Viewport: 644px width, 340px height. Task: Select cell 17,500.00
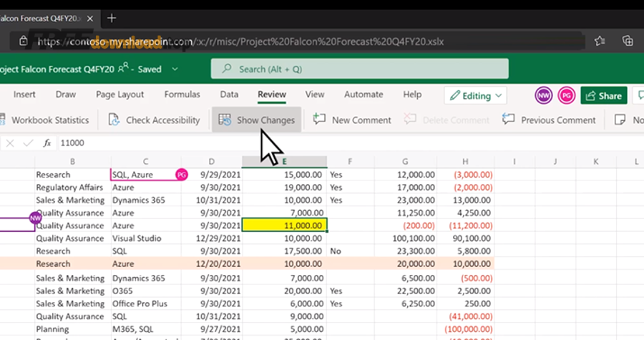285,251
